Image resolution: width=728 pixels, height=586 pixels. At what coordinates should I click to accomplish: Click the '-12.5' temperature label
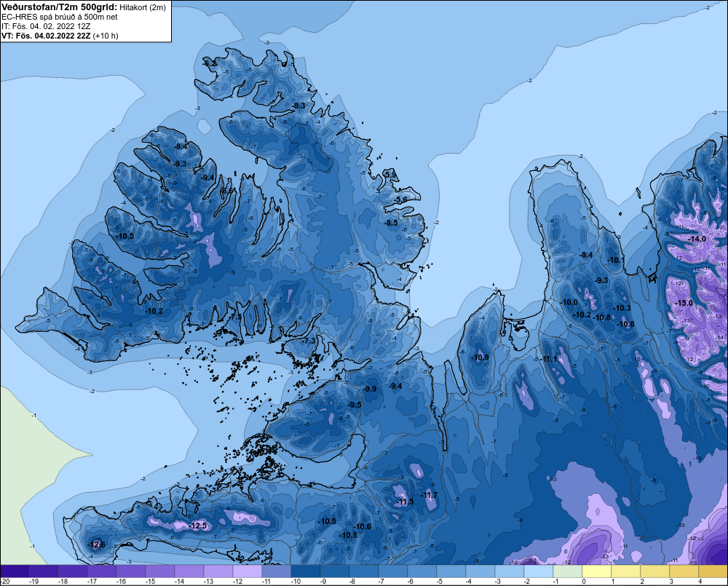tap(198, 526)
